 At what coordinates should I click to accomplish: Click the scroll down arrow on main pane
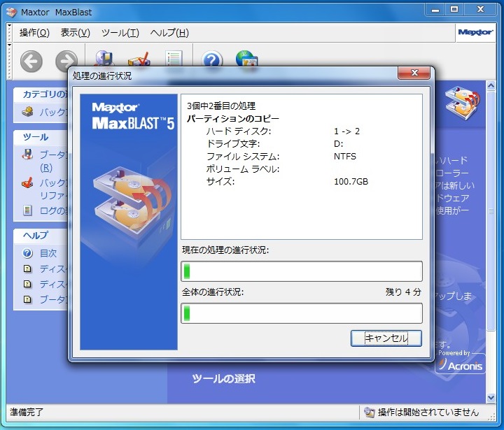491,398
